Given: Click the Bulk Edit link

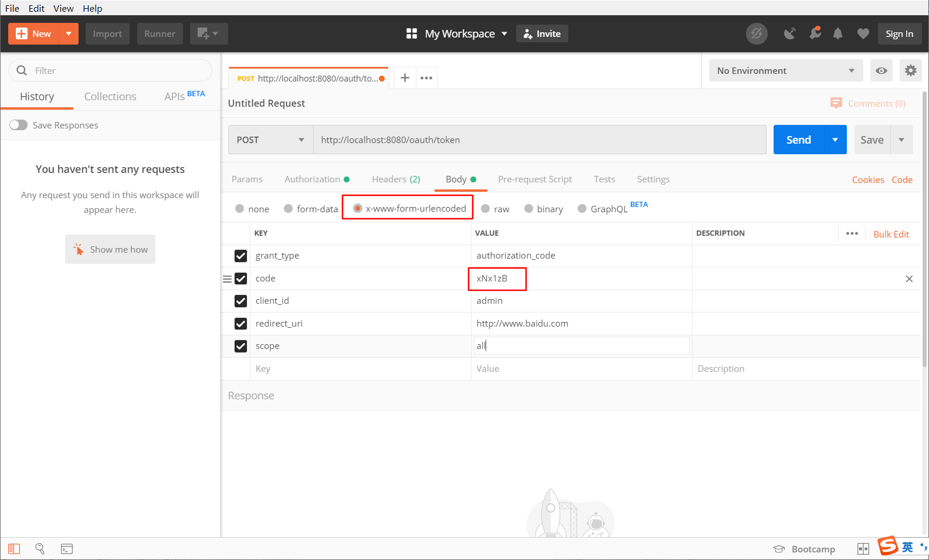Looking at the screenshot, I should click(x=891, y=234).
